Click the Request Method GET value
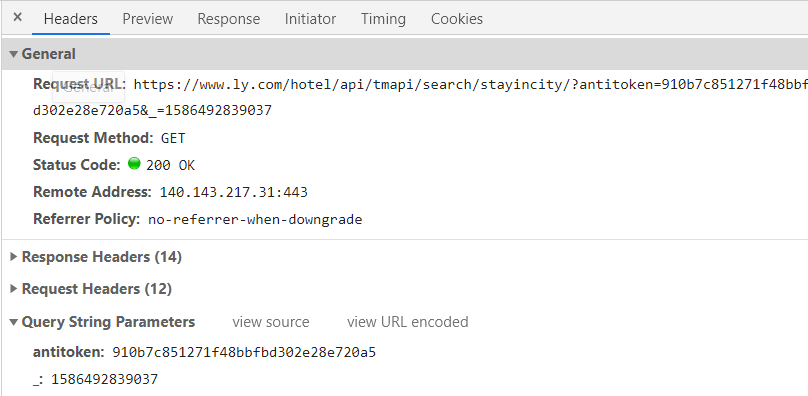Viewport: 808px width, 396px height. (x=173, y=138)
